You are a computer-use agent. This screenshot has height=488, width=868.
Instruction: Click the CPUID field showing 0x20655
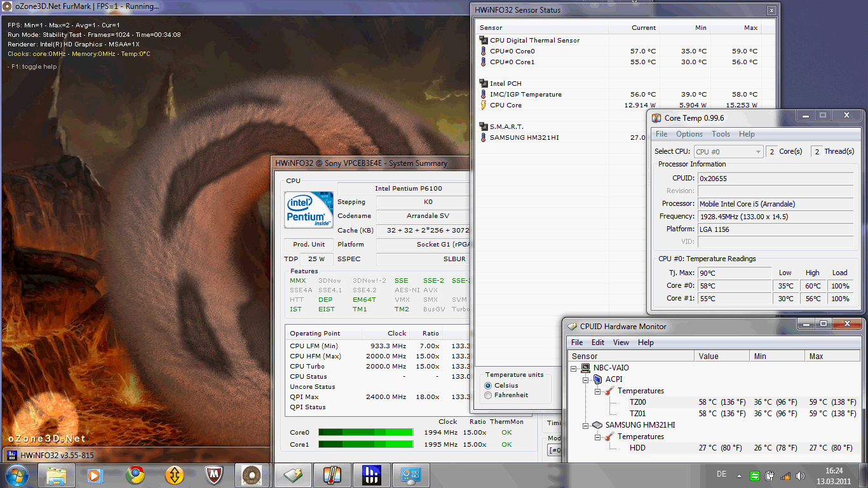(775, 179)
